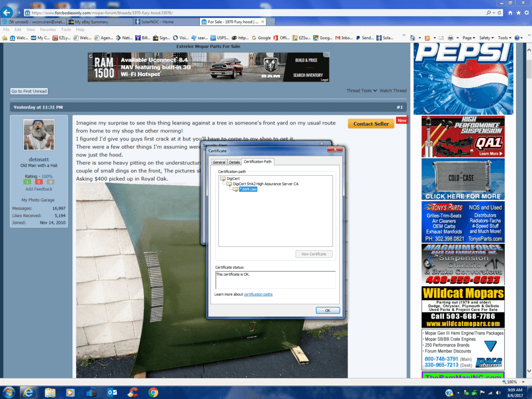Select DigiCert SHA2 High Assurance Server CA
The width and height of the screenshot is (532, 399).
pyautogui.click(x=265, y=184)
